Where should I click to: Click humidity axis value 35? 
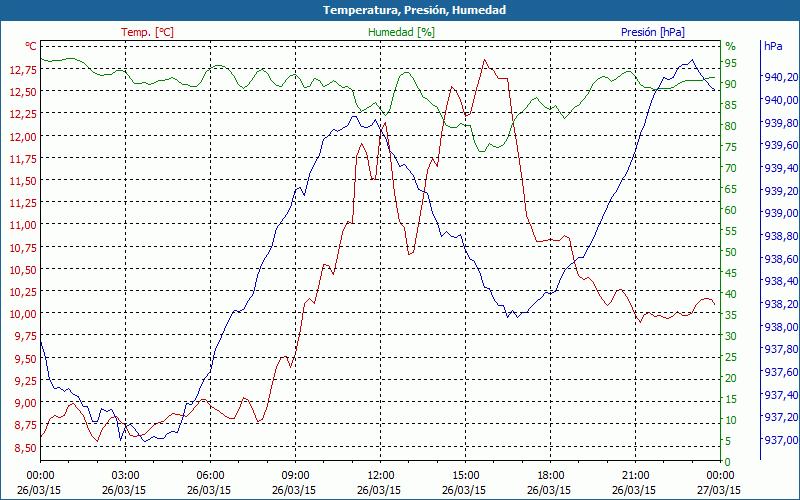click(x=731, y=315)
